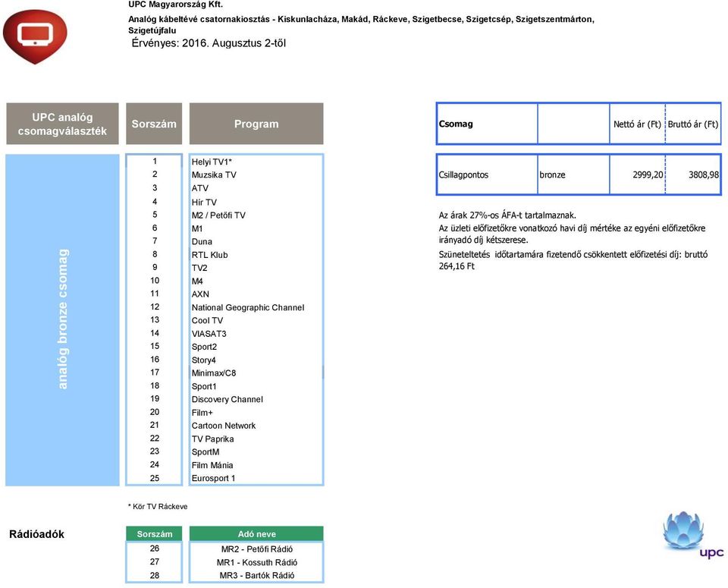The width and height of the screenshot is (728, 588).
Task: Click the gray Sorszám header of channel table
Action: click(154, 124)
